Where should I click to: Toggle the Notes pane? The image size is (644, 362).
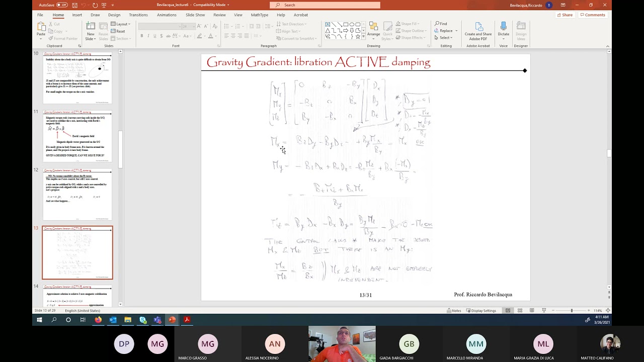pos(454,310)
